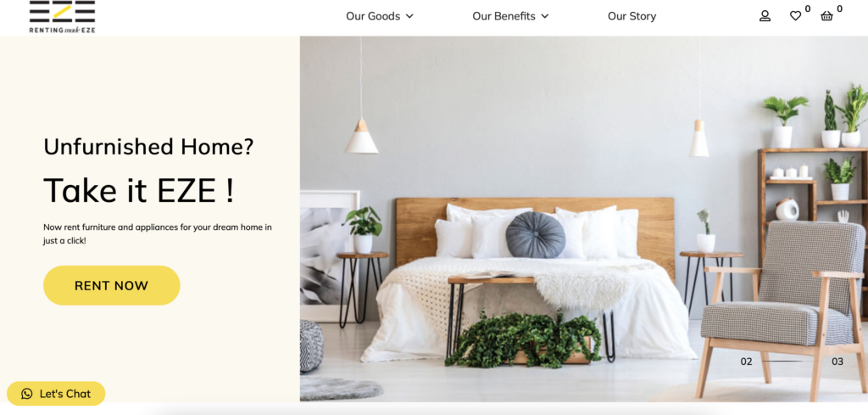This screenshot has height=415, width=868.
Task: Click the Unfurnished Home? heading text
Action: (x=148, y=146)
